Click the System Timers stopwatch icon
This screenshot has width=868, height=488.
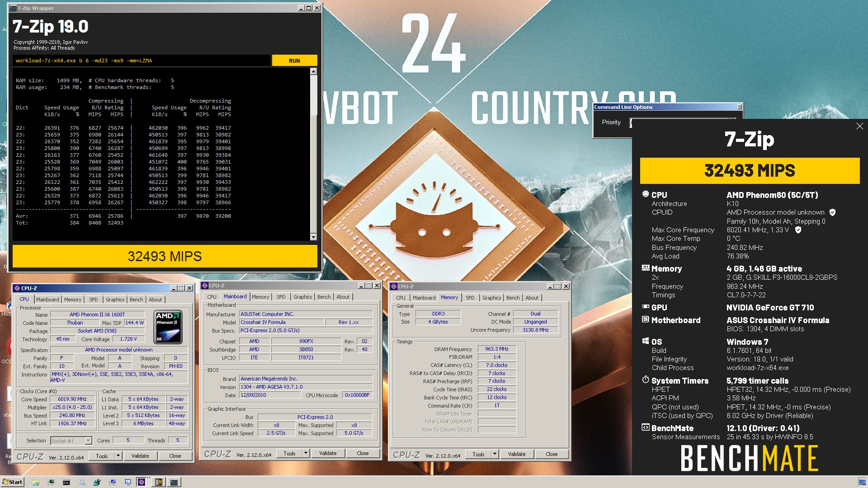[x=645, y=380]
